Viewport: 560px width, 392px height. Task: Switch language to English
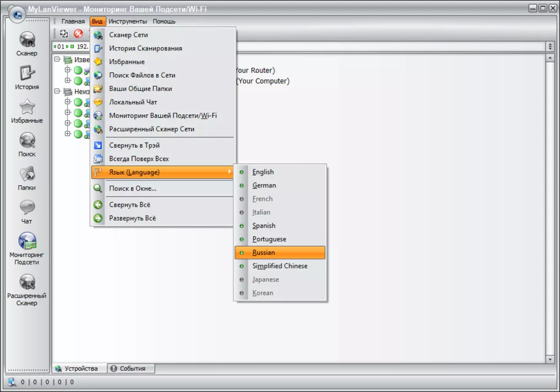(x=280, y=172)
